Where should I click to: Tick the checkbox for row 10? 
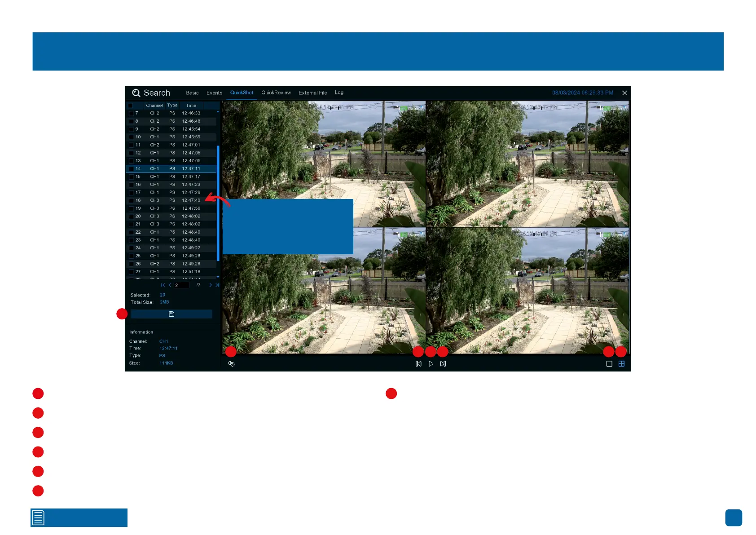click(x=131, y=137)
